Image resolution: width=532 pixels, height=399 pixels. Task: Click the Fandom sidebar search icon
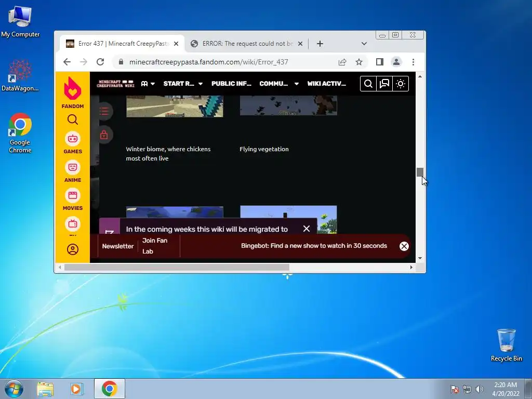click(73, 119)
